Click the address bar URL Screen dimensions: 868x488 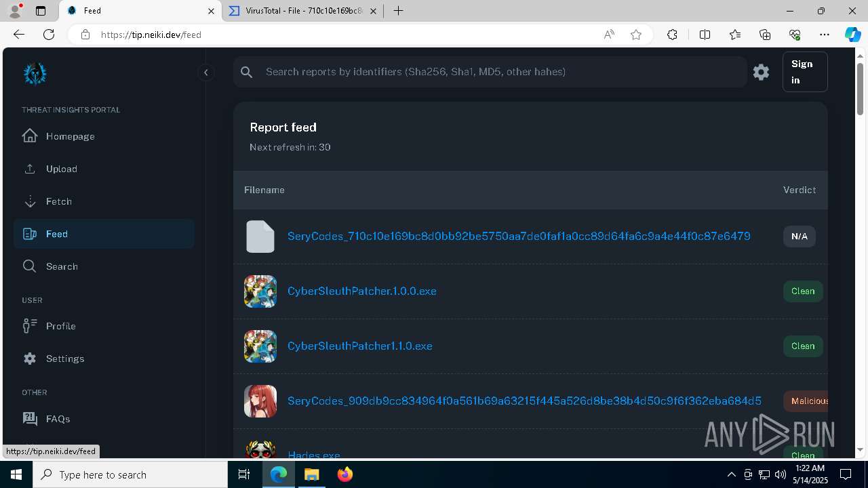tap(151, 35)
